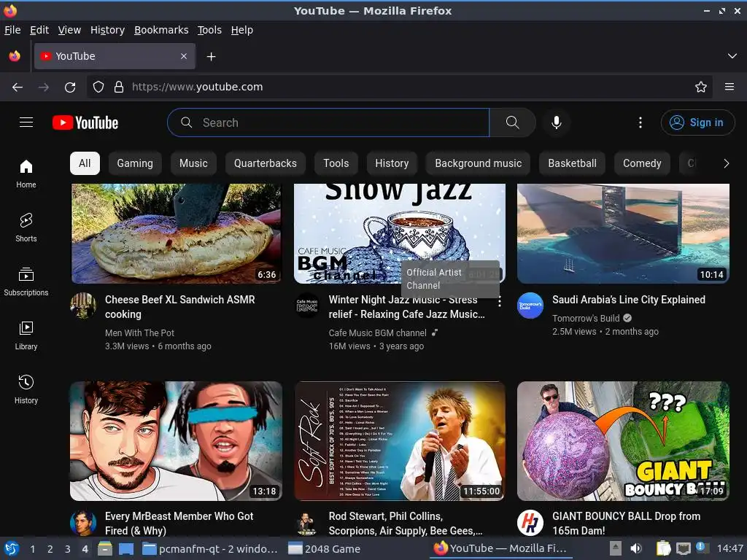747x560 pixels.
Task: Open action menu for Winter Night Jazz video
Action: pos(499,301)
